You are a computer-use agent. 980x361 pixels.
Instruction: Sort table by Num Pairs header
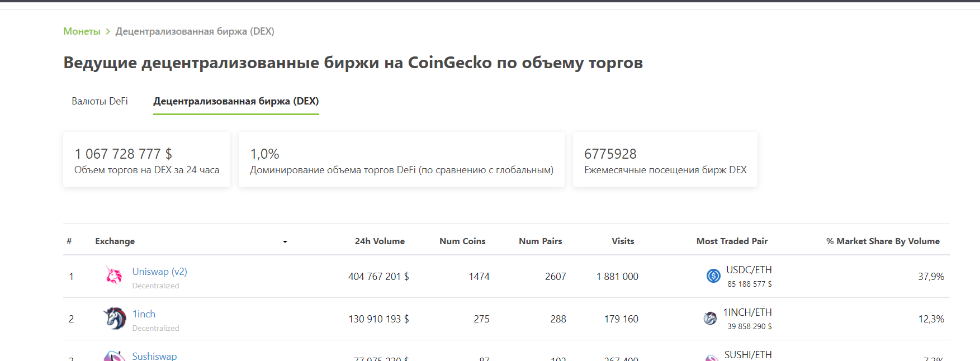coord(540,241)
